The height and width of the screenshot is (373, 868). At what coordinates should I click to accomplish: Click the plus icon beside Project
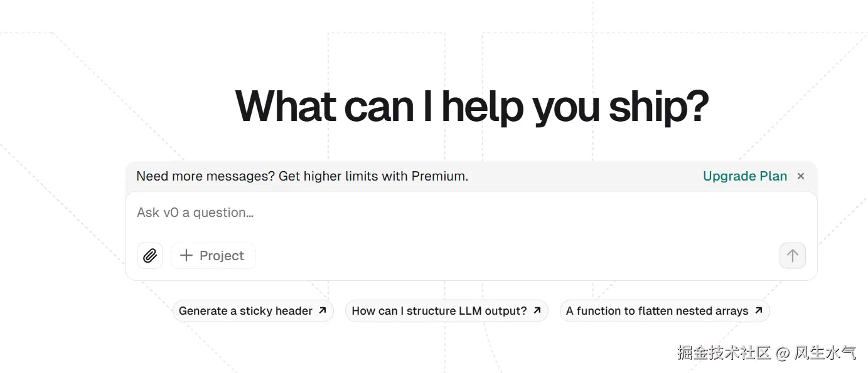pyautogui.click(x=186, y=256)
